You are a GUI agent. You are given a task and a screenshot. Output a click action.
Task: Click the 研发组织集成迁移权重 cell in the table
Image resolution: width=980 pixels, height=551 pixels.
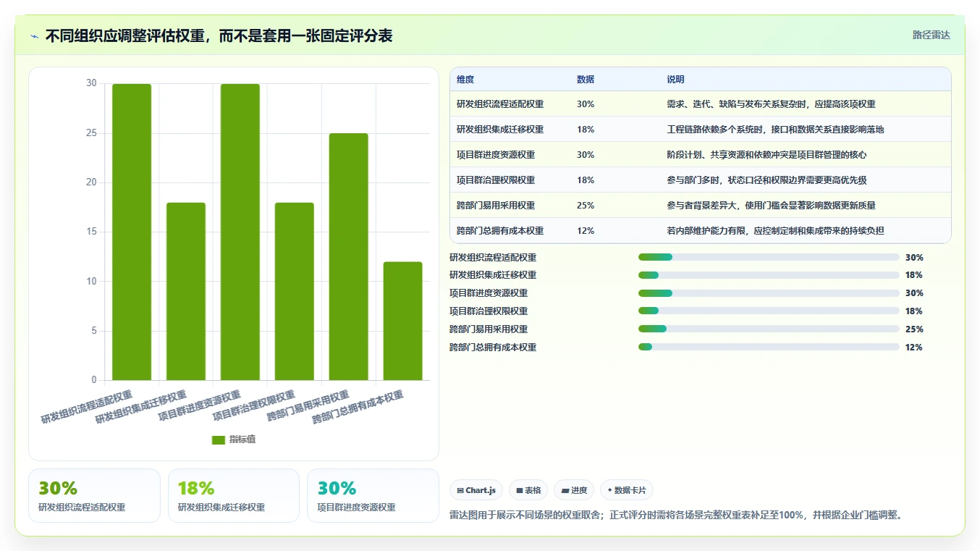click(x=500, y=130)
